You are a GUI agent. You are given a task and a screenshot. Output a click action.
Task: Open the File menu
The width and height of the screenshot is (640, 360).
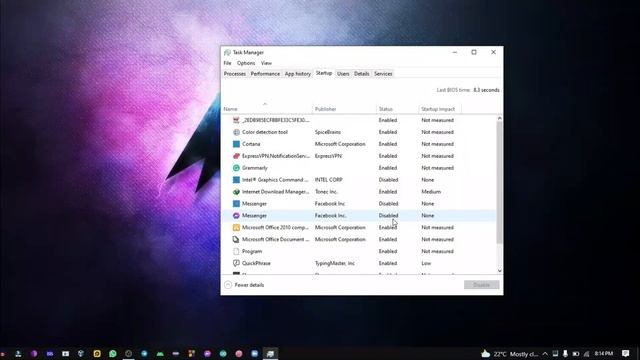click(227, 63)
